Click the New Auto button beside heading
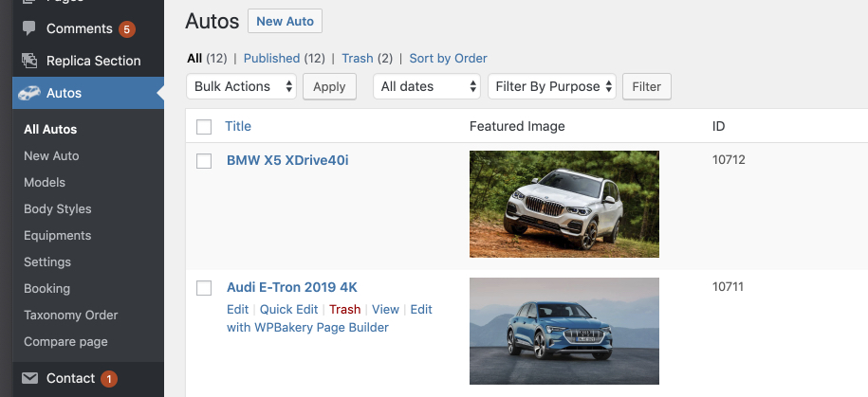This screenshot has width=868, height=397. pos(286,21)
